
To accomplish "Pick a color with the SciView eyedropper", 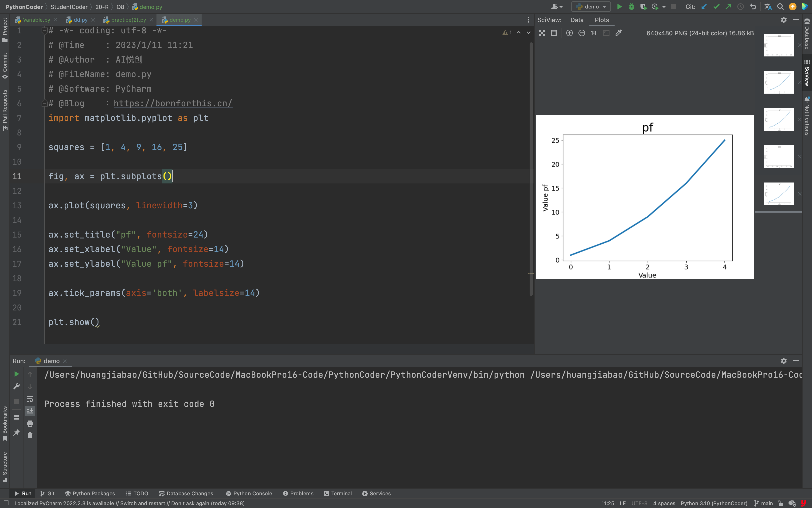I will 618,33.
